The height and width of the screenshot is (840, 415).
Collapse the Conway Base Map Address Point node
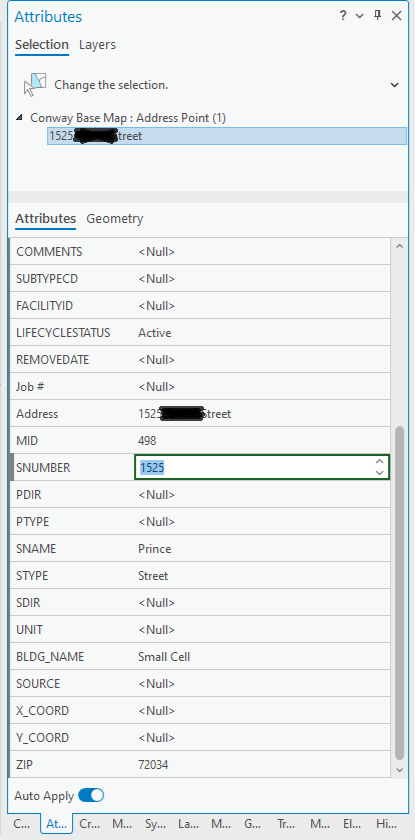pos(20,117)
